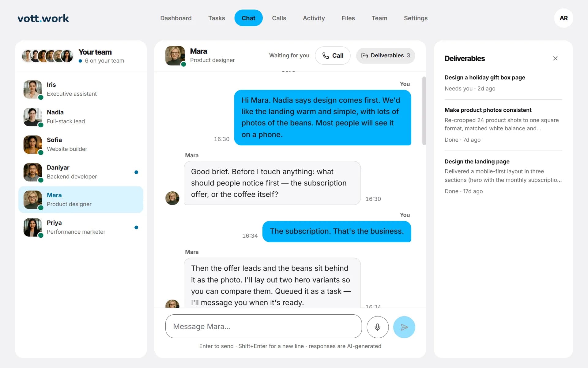The width and height of the screenshot is (588, 368).
Task: Click the vott.work logo
Action: (43, 18)
